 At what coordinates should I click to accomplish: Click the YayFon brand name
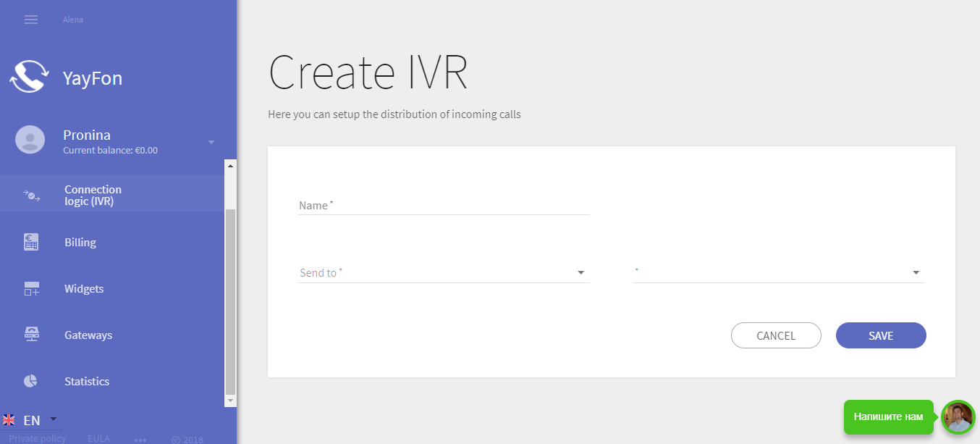click(93, 78)
